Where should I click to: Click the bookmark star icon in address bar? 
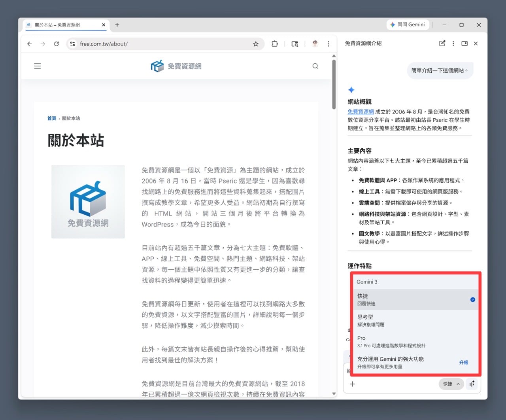(256, 44)
